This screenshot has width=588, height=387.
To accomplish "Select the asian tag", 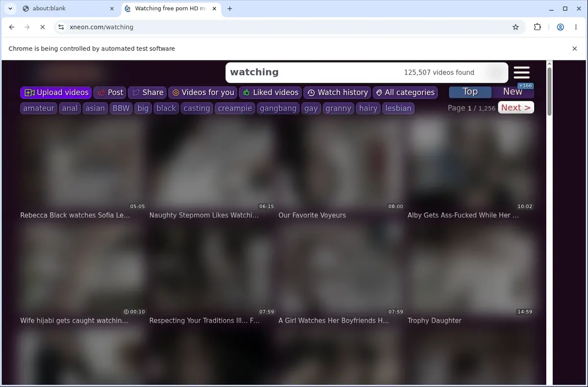I will tap(95, 108).
